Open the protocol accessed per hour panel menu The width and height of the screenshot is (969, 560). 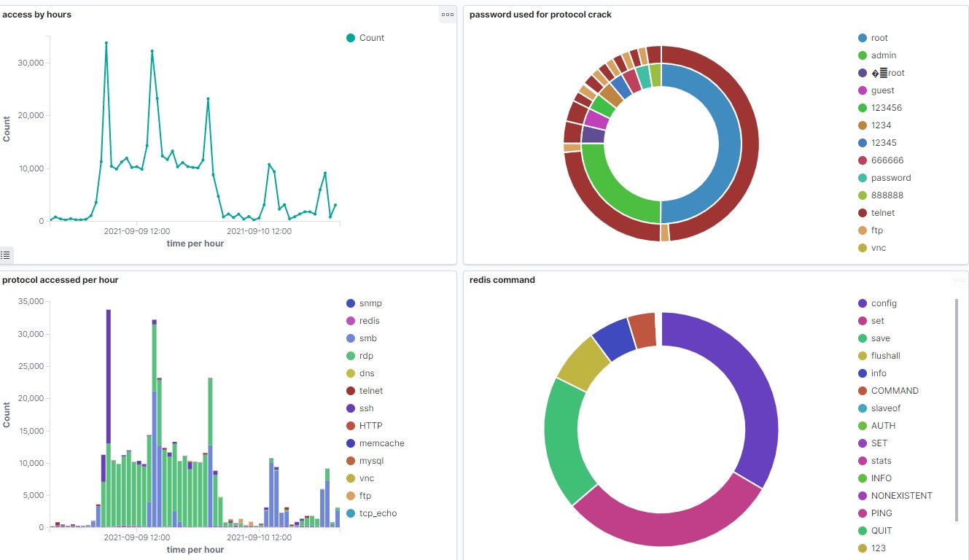pos(447,280)
